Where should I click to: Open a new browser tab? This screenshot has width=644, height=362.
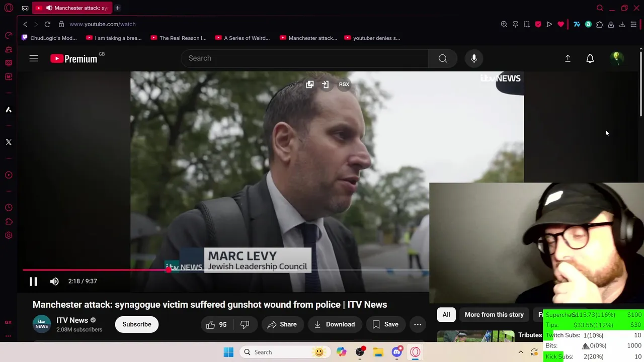[x=117, y=8]
